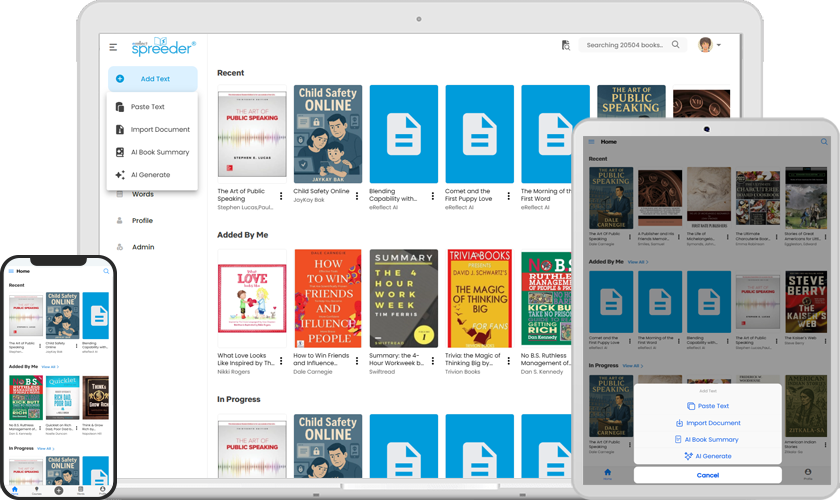Tap AI Generate in the tablet action sheet
The height and width of the screenshot is (500, 840).
(x=708, y=456)
